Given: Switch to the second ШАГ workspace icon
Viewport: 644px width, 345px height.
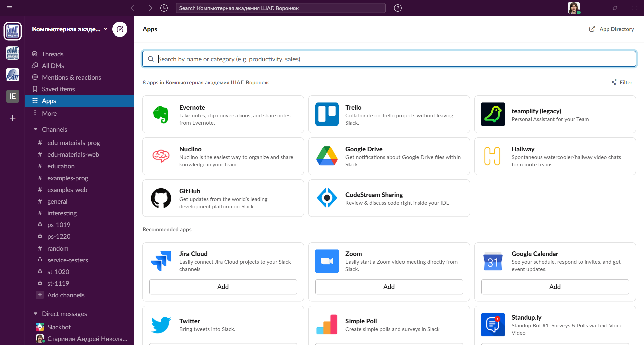Looking at the screenshot, I should [x=13, y=53].
